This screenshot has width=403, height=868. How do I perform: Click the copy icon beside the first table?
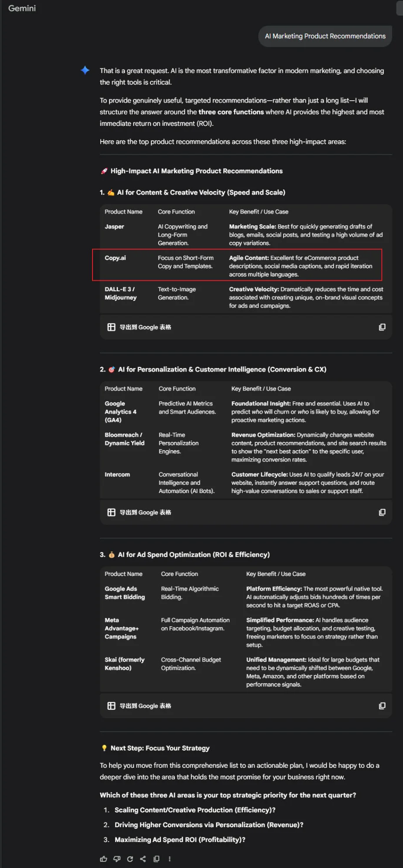[x=382, y=327]
